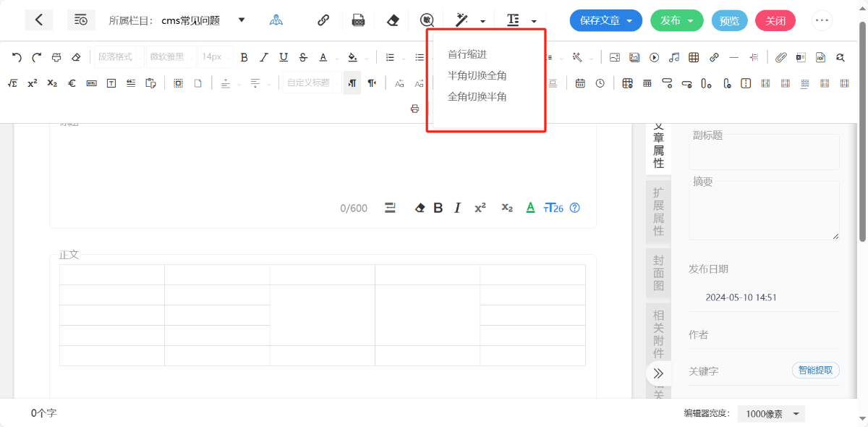Toggle strikethrough formatting

point(303,57)
